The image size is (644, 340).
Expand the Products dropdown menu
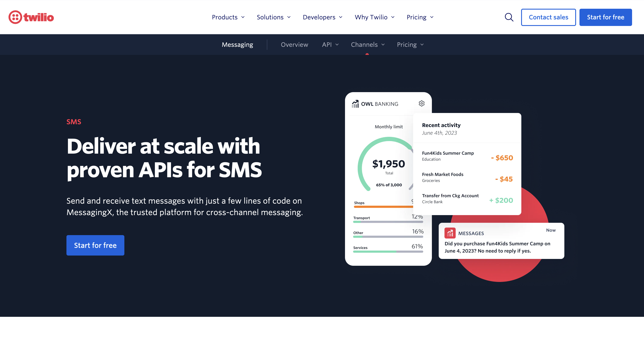[x=228, y=17]
